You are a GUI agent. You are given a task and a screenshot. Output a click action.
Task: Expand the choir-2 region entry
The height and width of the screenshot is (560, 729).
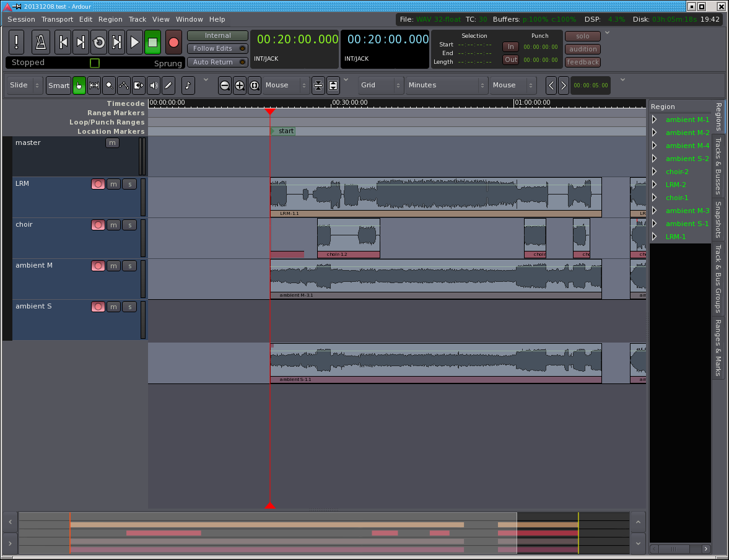(x=654, y=172)
